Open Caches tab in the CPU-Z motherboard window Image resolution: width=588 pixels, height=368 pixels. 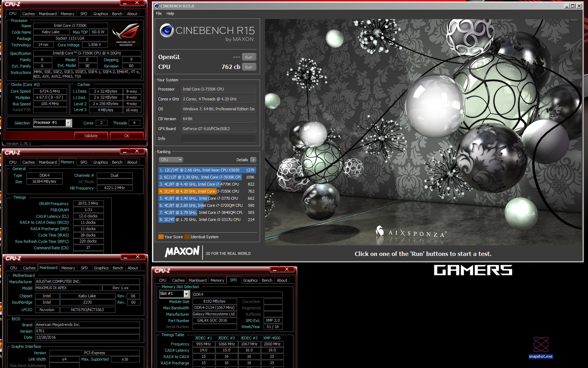(x=29, y=268)
